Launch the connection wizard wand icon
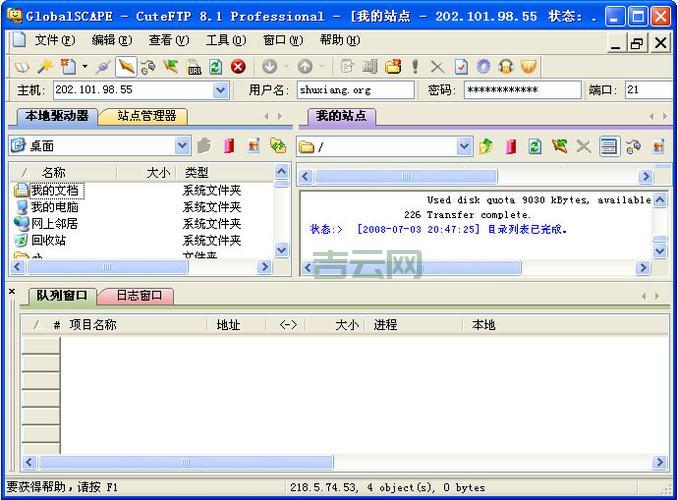678x500 pixels. coord(45,67)
